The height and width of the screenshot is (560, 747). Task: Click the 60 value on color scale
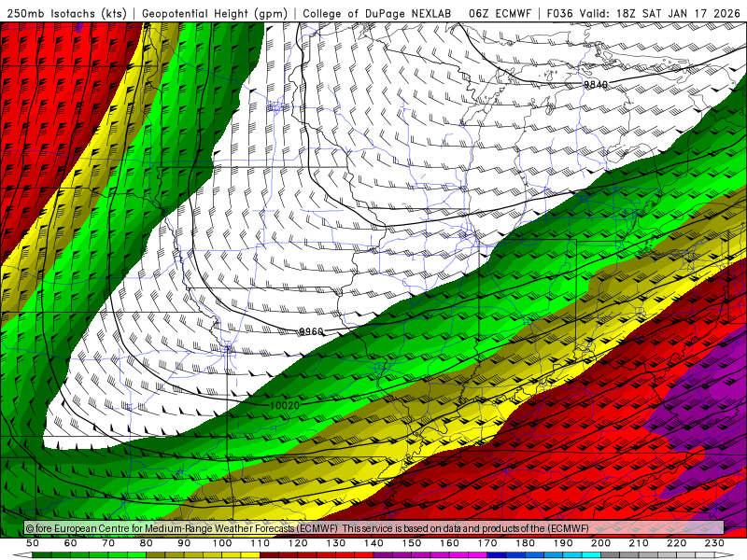[71, 543]
